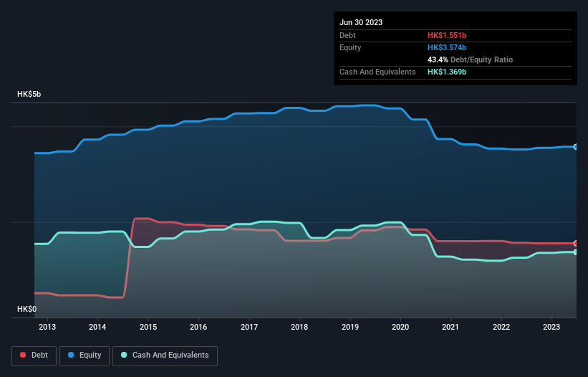This screenshot has width=588, height=377.
Task: Toggle the Debt series legend button
Action: click(x=34, y=355)
